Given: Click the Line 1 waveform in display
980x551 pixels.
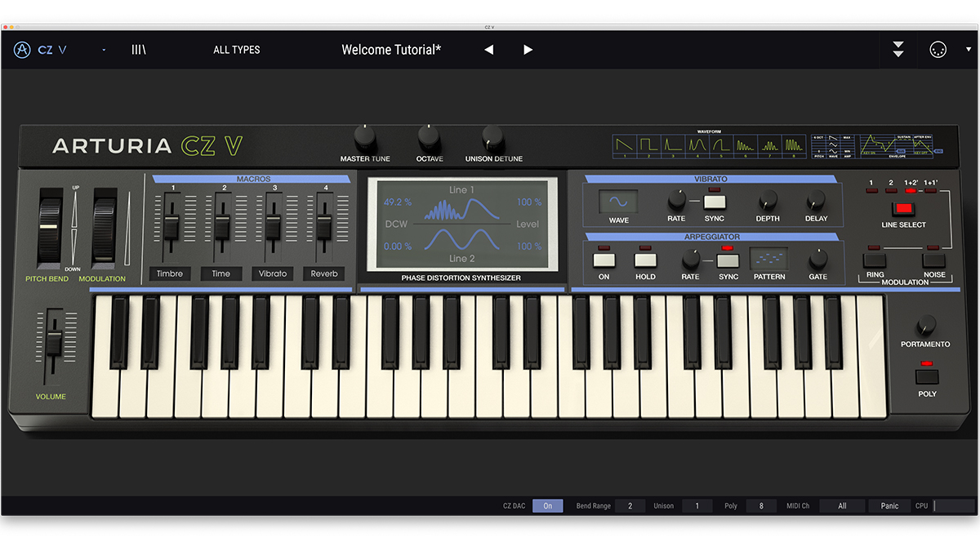Looking at the screenshot, I should click(461, 211).
